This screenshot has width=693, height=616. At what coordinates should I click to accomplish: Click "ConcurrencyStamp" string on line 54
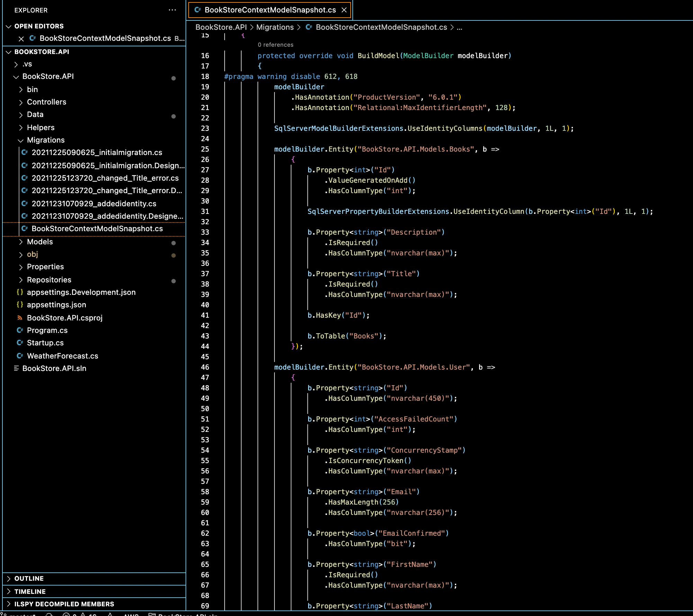click(x=424, y=450)
